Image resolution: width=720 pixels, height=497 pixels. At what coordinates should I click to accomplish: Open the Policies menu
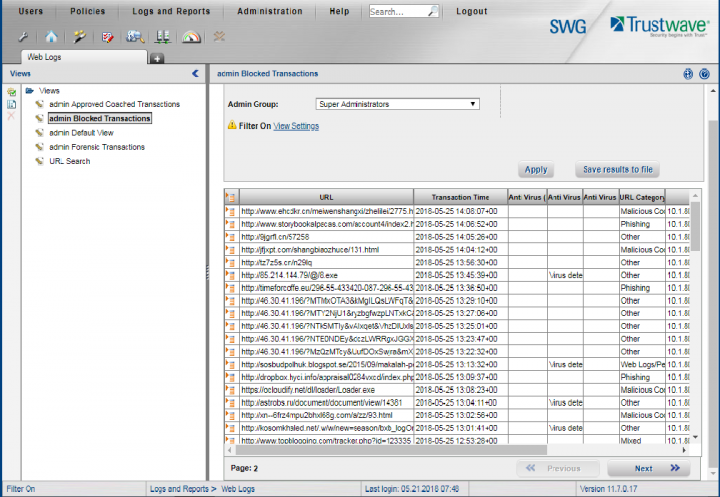(x=87, y=11)
